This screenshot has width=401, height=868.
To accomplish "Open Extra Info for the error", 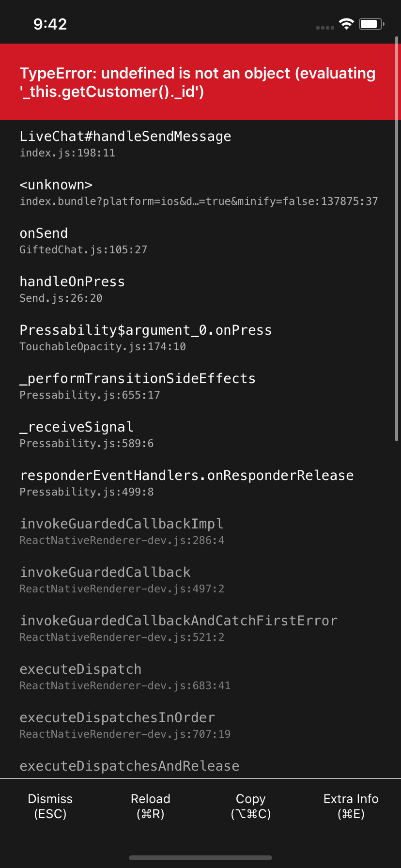I will click(351, 806).
